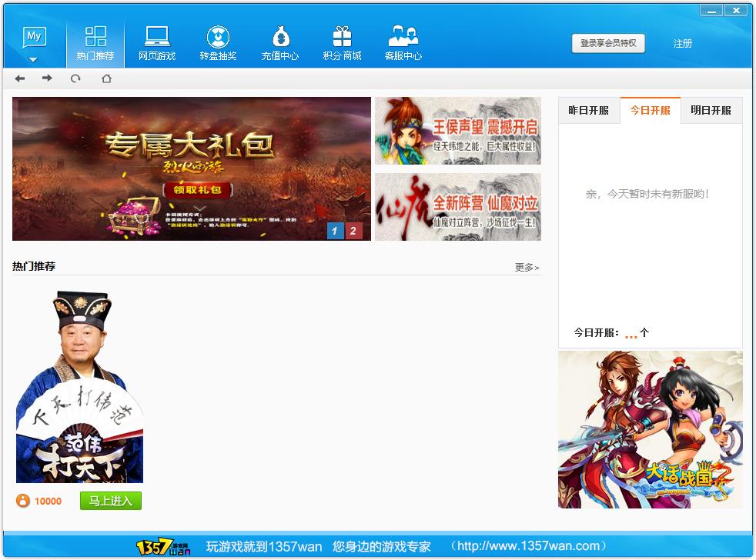Select the 热门推荐 tab
756x560 pixels.
[95, 44]
